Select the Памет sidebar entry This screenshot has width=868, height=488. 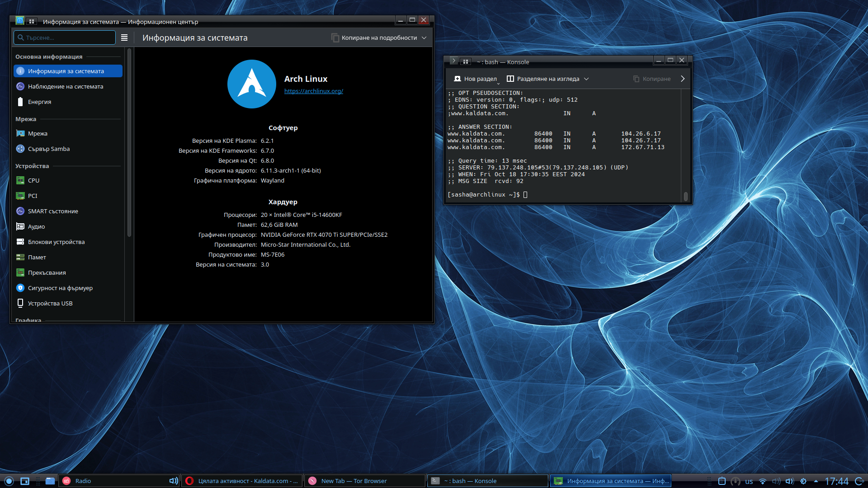[x=68, y=257]
